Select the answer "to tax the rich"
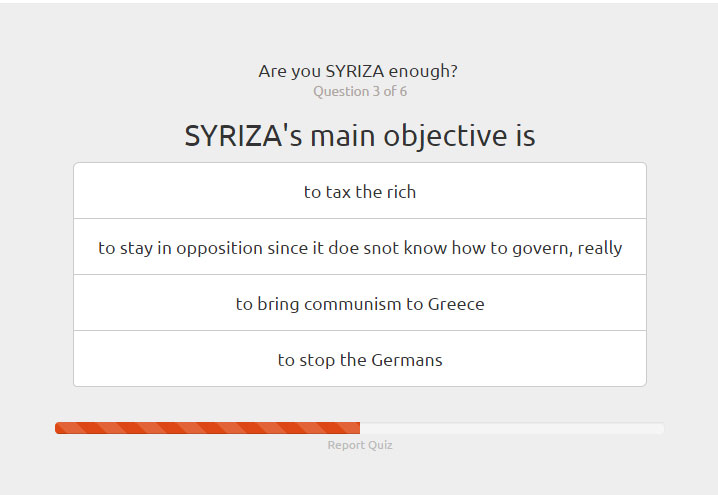 point(360,190)
